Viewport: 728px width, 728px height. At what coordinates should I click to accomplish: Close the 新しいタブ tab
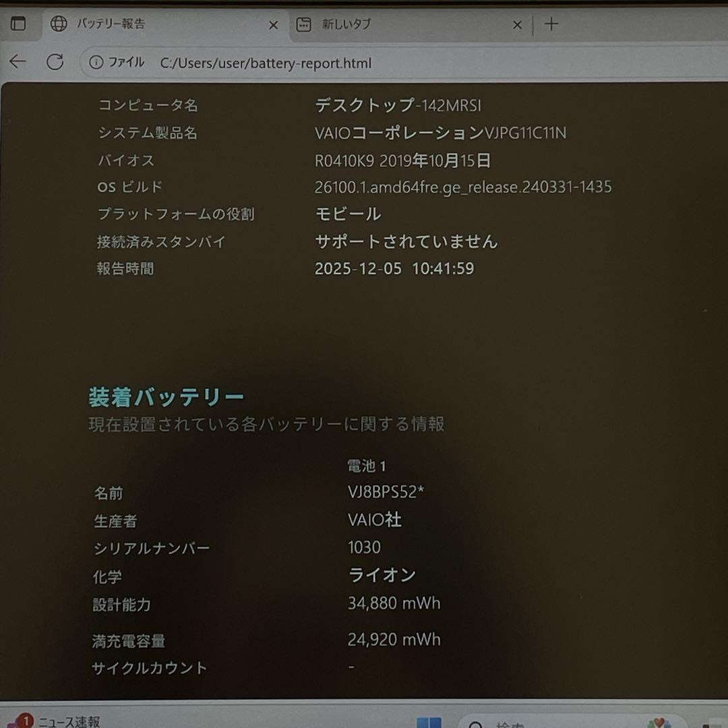(x=517, y=24)
